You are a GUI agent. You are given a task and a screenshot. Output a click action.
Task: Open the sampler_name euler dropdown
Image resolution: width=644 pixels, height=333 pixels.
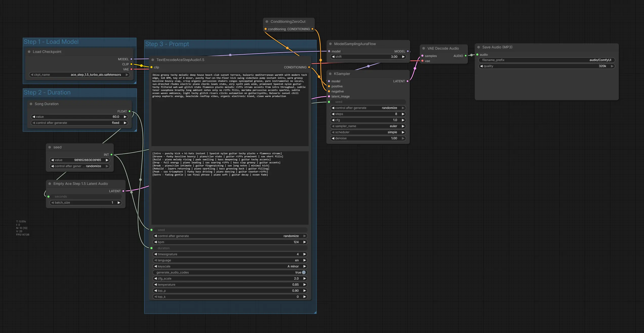[x=368, y=126]
